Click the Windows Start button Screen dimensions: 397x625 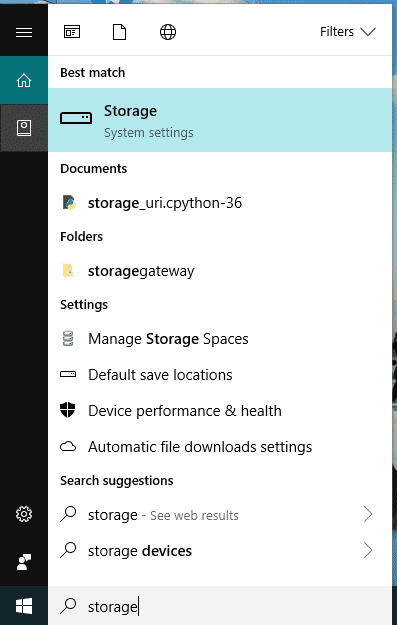tap(24, 606)
